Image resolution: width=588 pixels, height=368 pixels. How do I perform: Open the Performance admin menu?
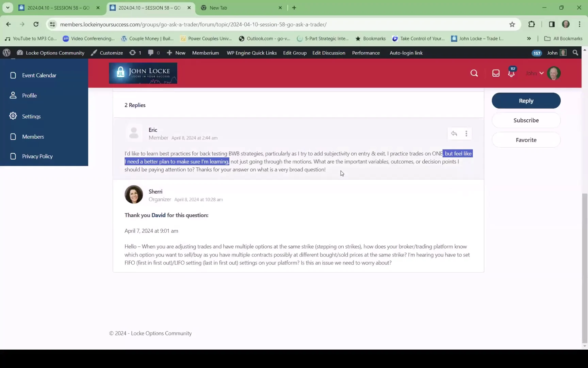point(366,53)
